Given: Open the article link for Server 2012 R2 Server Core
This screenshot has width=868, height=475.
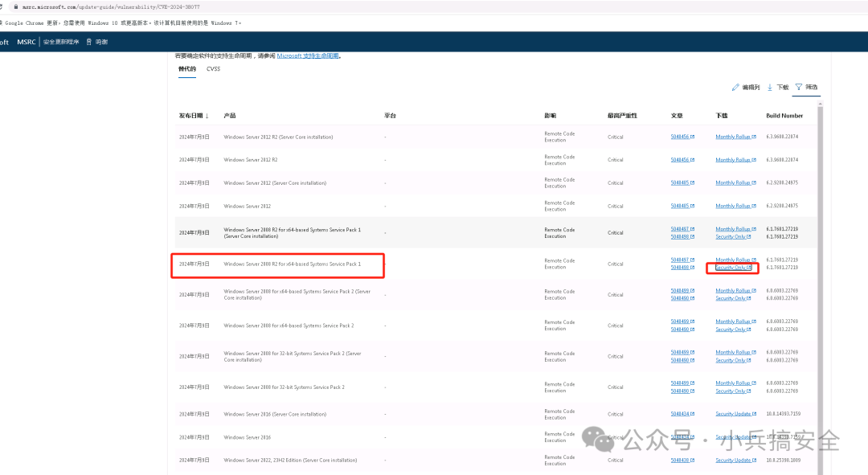Looking at the screenshot, I should point(682,137).
